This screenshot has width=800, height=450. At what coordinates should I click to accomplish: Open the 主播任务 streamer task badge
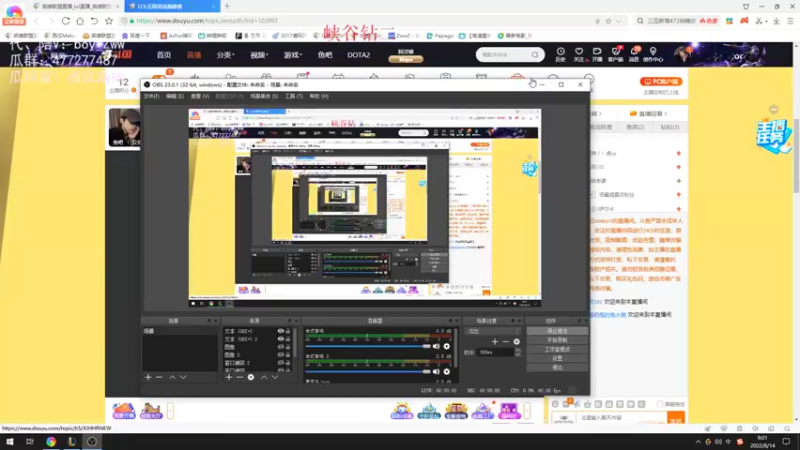pos(773,136)
